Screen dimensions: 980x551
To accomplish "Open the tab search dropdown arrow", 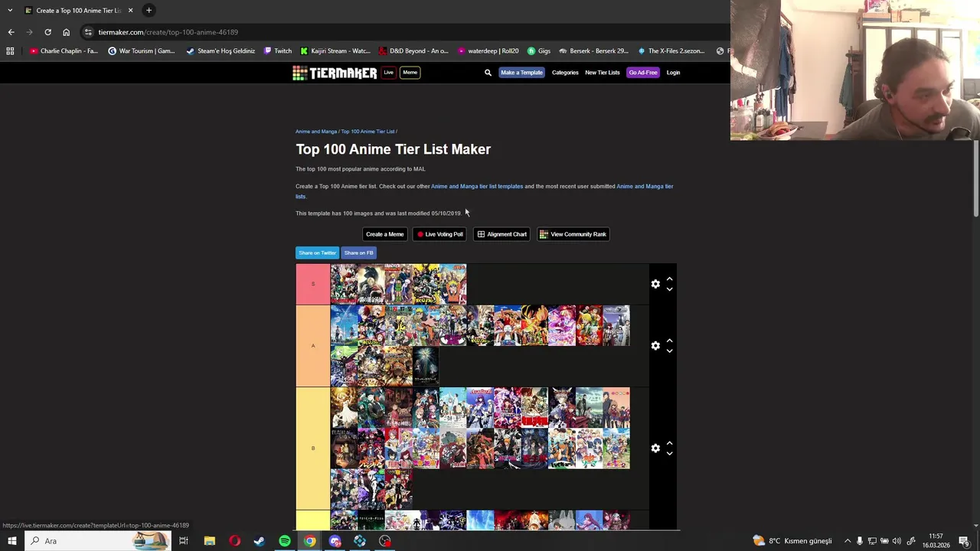I will 10,11.
